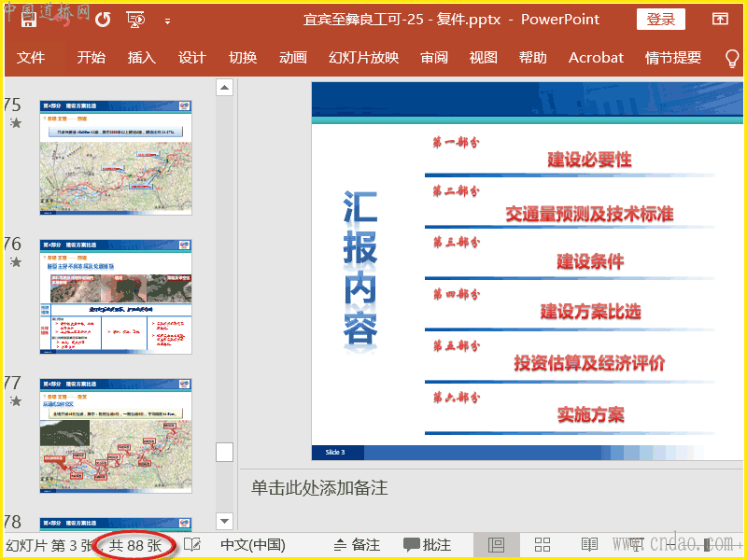Click thumbnail pane scroll down arrow
This screenshot has height=560, width=747.
224,521
